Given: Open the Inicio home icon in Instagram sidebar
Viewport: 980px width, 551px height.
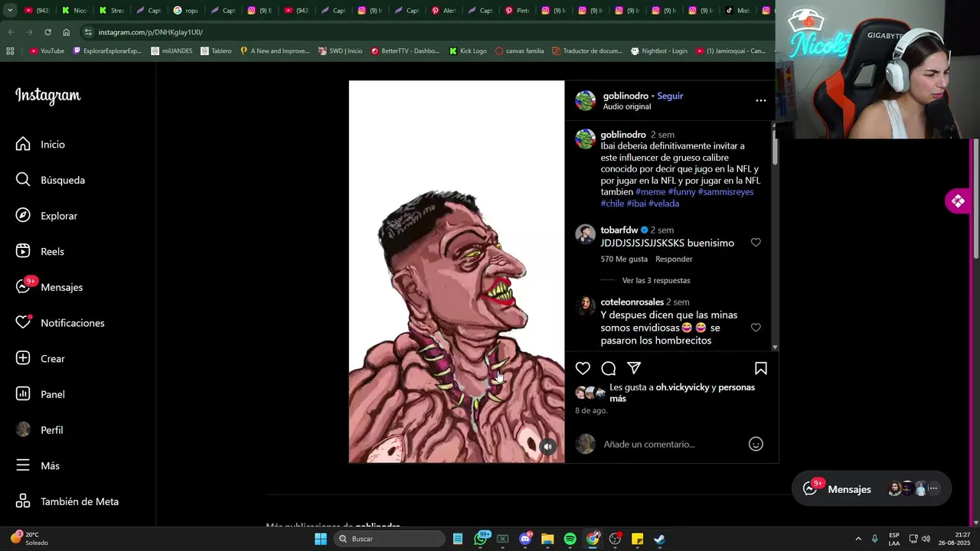Looking at the screenshot, I should click(23, 144).
